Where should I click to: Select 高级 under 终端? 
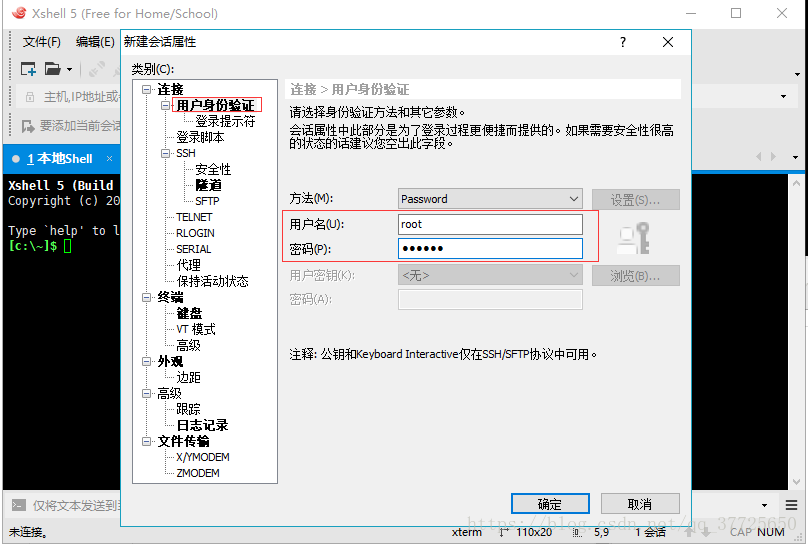click(x=189, y=345)
